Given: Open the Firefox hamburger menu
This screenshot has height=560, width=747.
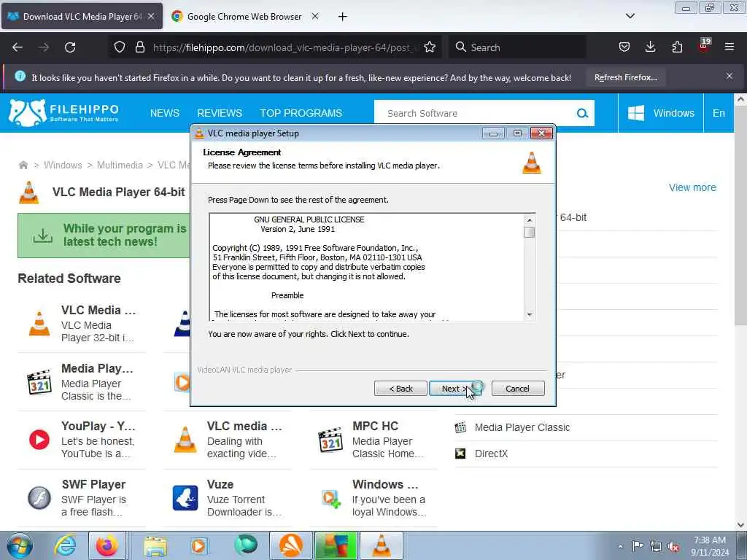Looking at the screenshot, I should pos(729,47).
